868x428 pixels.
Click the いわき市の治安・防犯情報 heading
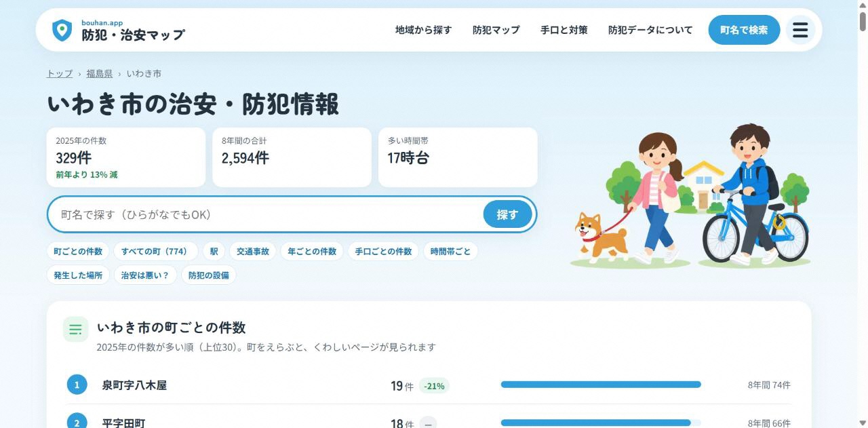(x=193, y=104)
